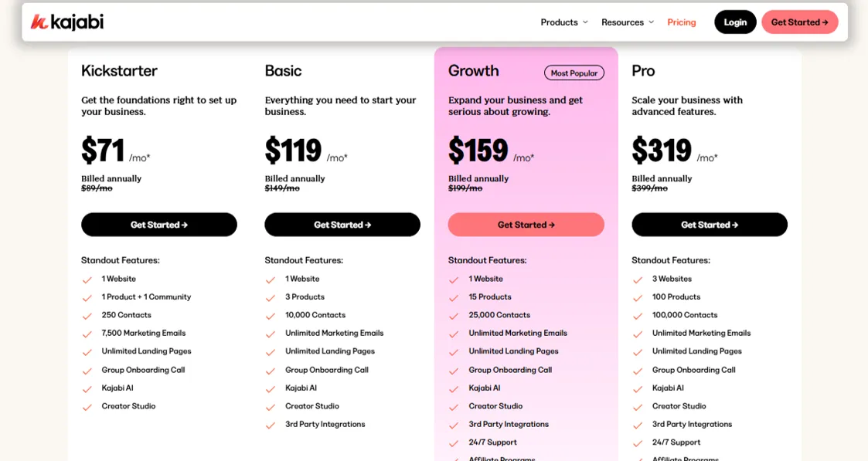Click the Most Popular badge on Growth
The width and height of the screenshot is (868, 461).
click(574, 73)
